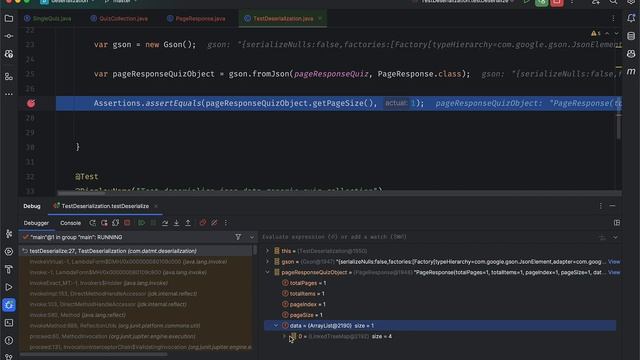Image resolution: width=640 pixels, height=360 pixels.
Task: Toggle auto-test rerun in debug toolbar
Action: (116, 223)
